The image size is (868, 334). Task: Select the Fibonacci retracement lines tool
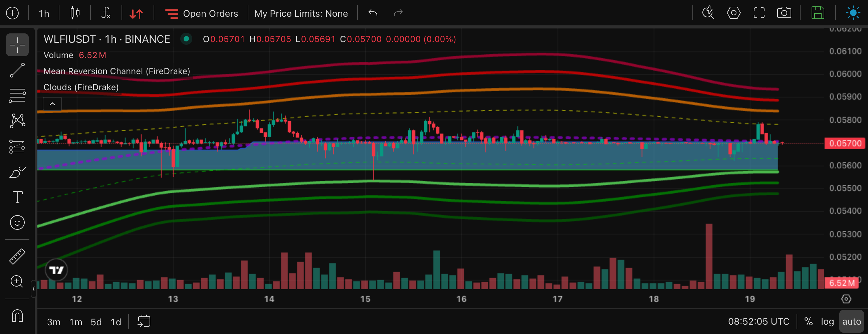click(17, 96)
